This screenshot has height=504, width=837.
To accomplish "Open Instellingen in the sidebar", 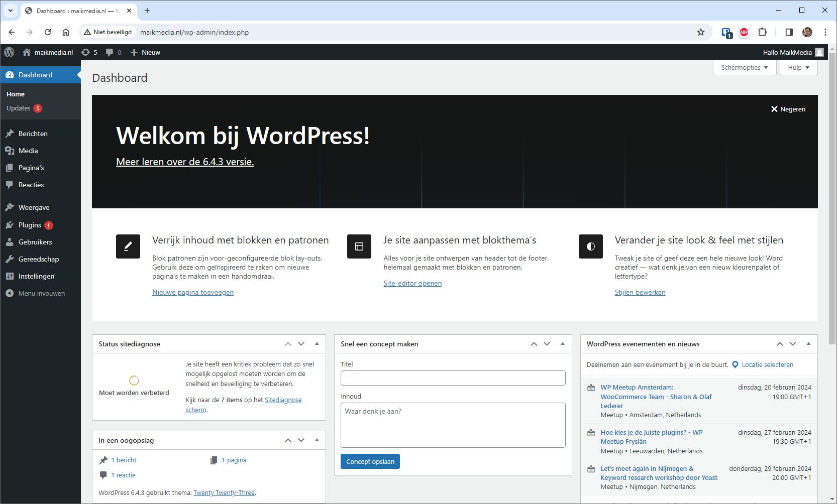I will tap(36, 276).
